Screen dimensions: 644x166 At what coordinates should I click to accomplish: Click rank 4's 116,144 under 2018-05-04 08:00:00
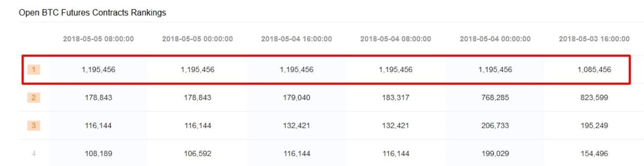[396, 153]
